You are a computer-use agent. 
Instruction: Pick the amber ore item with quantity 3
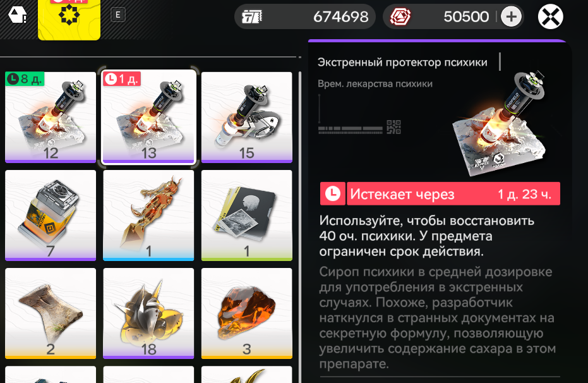pyautogui.click(x=247, y=313)
